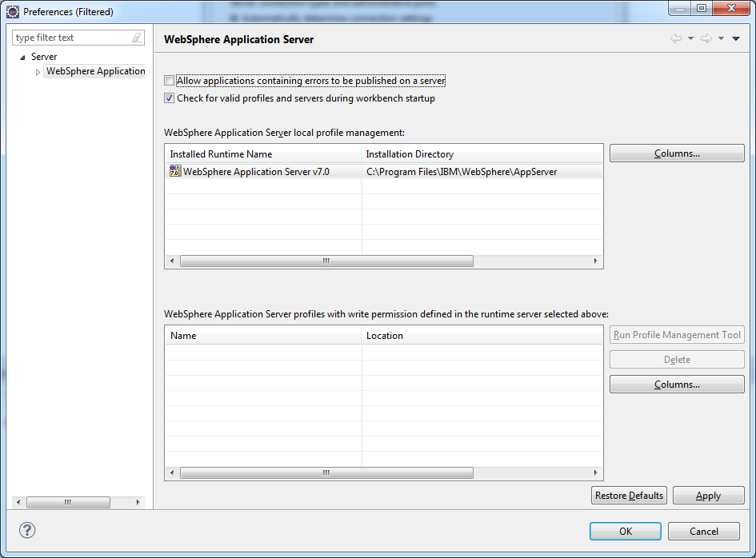This screenshot has width=756, height=558.
Task: Expand the WebSphere Application tree node
Action: [x=38, y=72]
